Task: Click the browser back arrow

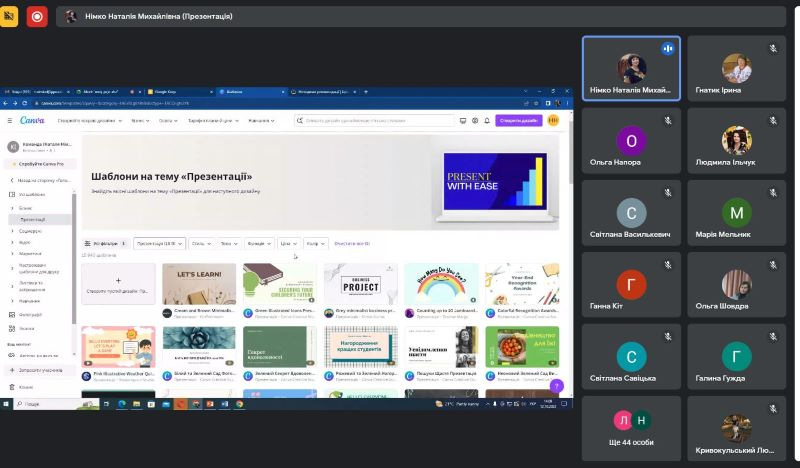Action: coord(5,103)
